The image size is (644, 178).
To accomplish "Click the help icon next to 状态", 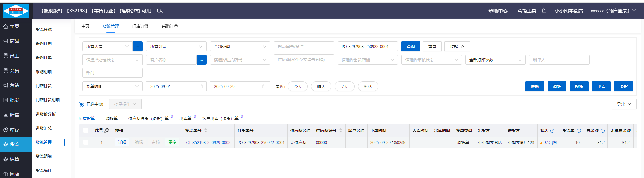I will coord(552,131).
